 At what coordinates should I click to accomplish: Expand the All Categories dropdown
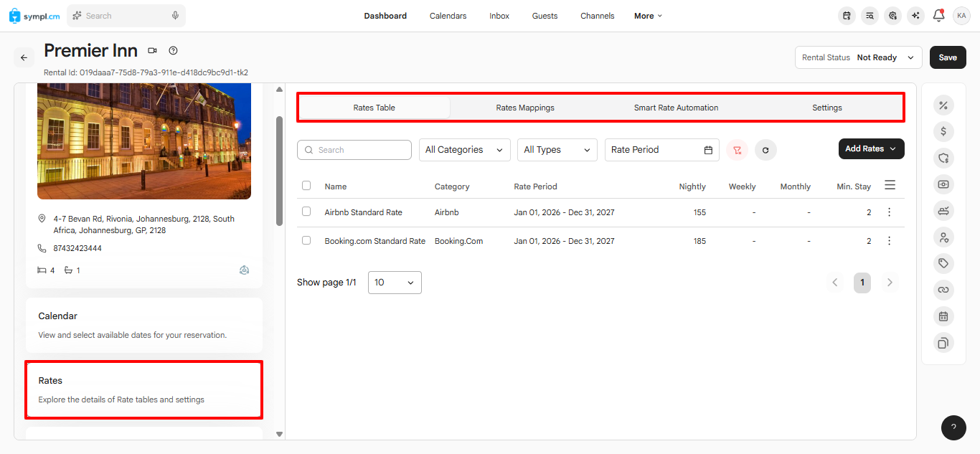point(465,150)
